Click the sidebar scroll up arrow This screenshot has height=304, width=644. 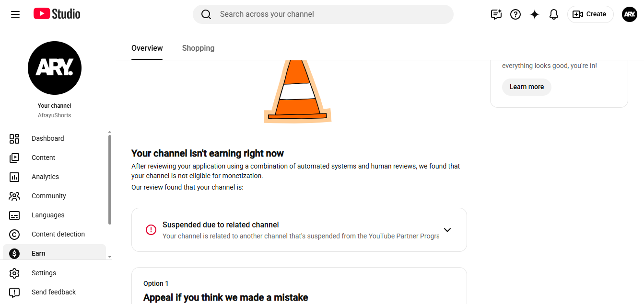point(109,132)
